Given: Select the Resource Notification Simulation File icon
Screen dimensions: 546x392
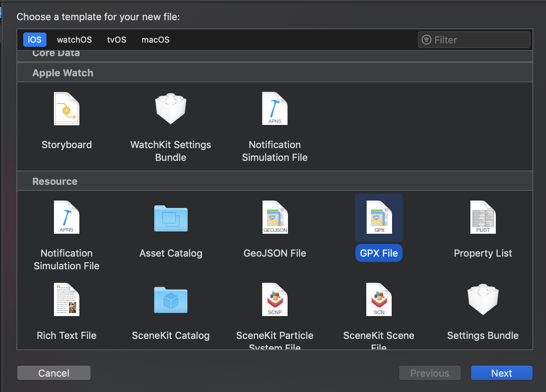Looking at the screenshot, I should click(67, 217).
